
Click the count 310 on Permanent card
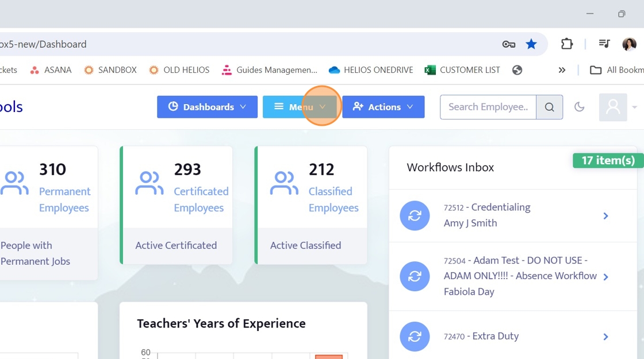(x=52, y=169)
